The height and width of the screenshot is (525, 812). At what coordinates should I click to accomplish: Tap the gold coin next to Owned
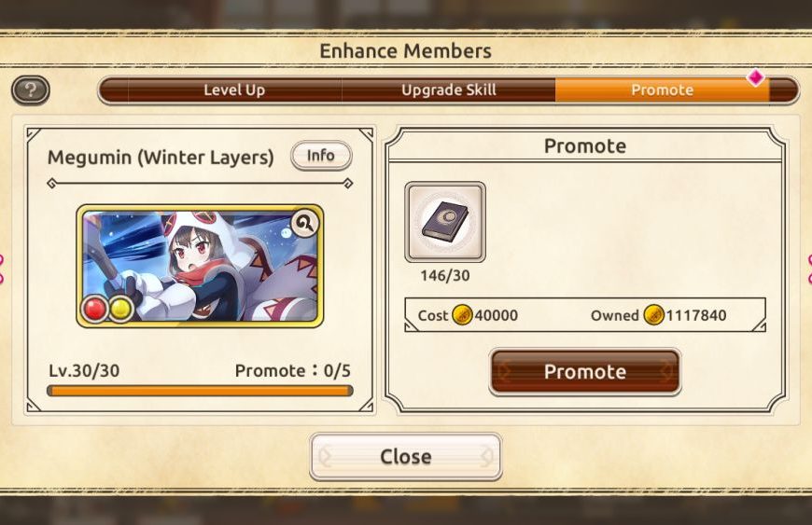coord(653,314)
